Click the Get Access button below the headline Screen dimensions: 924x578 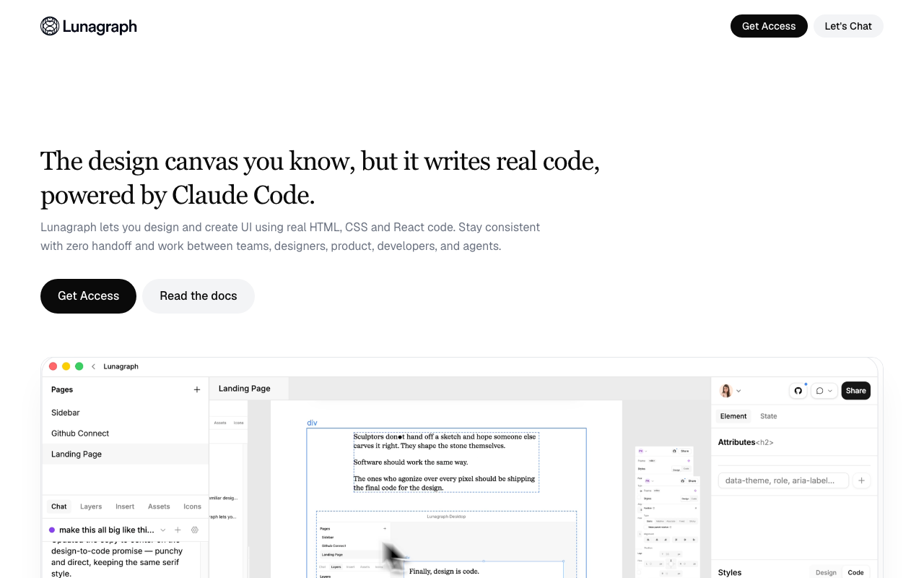tap(88, 296)
